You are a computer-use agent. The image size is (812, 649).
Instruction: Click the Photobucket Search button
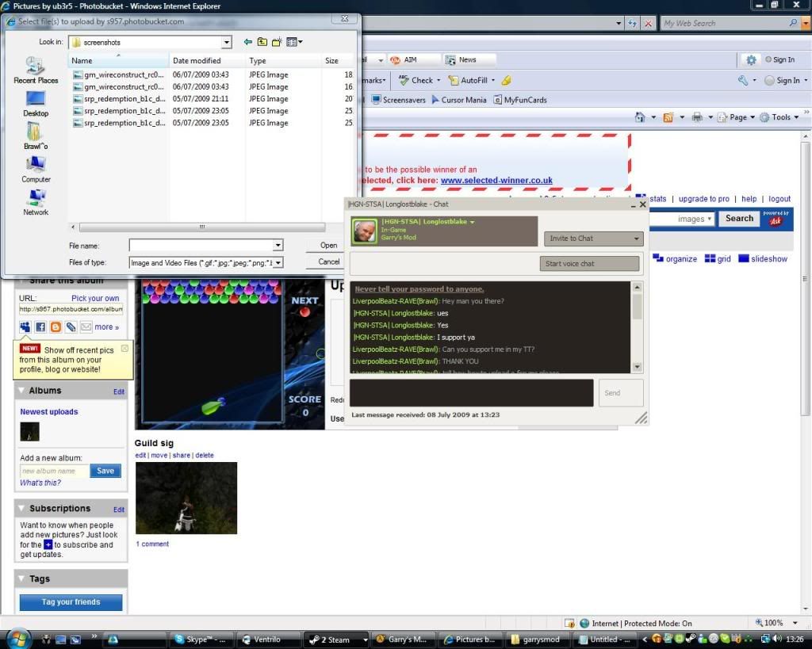[739, 219]
